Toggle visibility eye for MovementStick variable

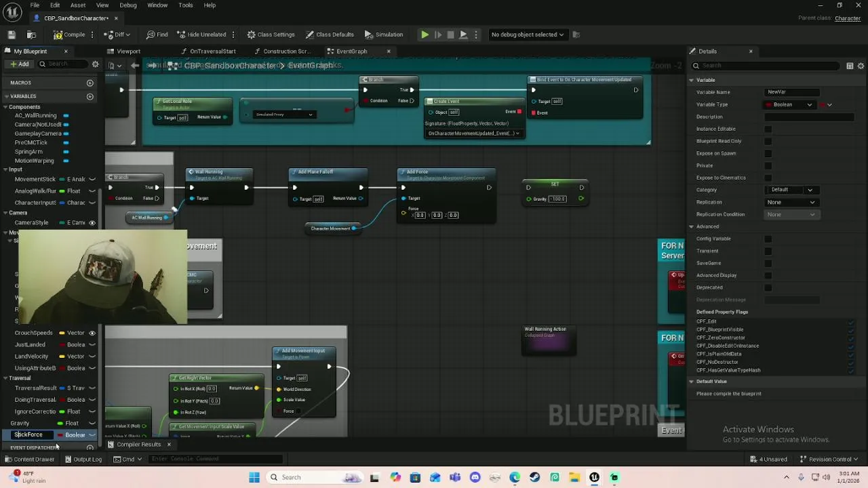[x=92, y=180]
